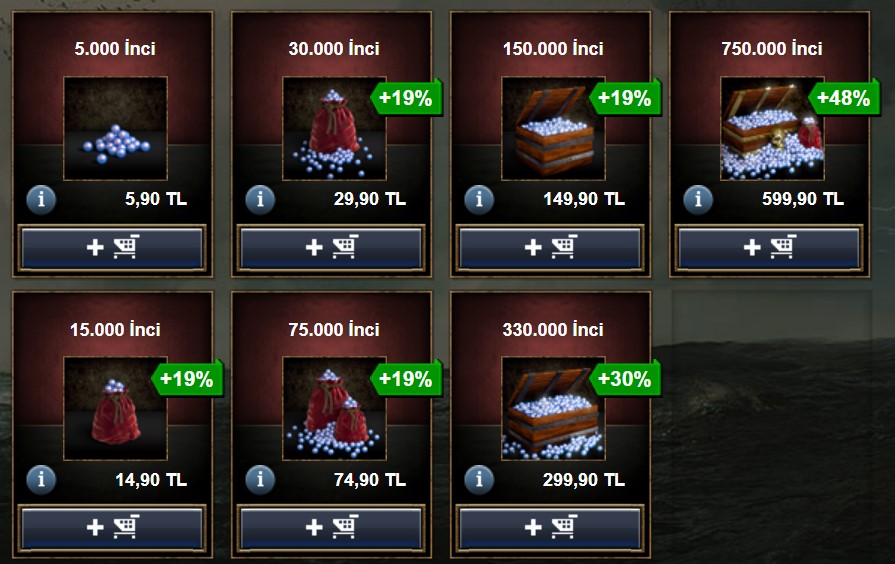This screenshot has height=564, width=895.
Task: Show info for 750.000 İnci pack
Action: coord(698,199)
